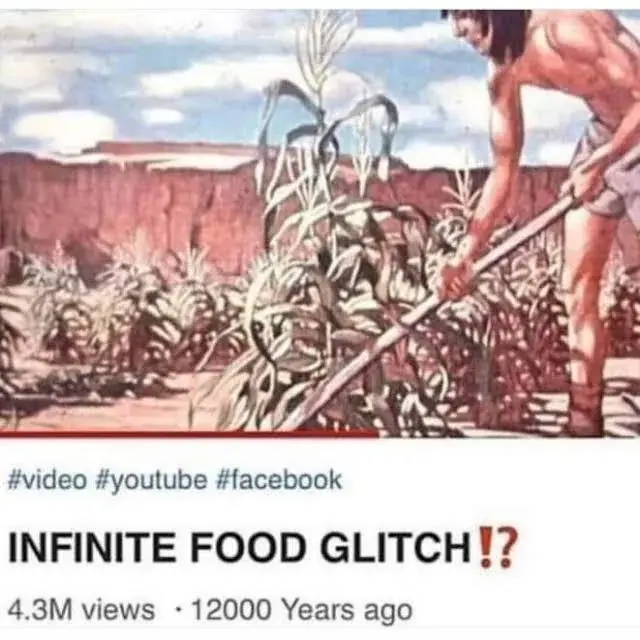Click the red watched progress bar
The image size is (640, 640).
pyautogui.click(x=189, y=434)
